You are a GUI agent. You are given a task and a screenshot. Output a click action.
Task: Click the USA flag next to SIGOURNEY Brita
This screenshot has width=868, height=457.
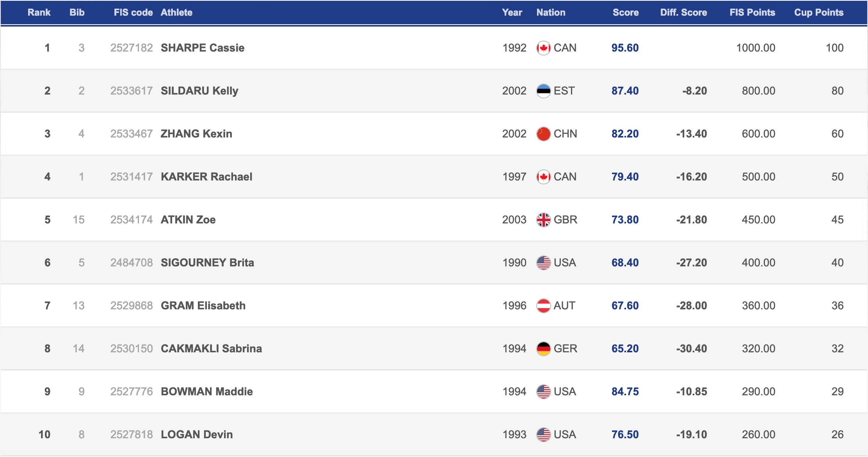pos(544,262)
